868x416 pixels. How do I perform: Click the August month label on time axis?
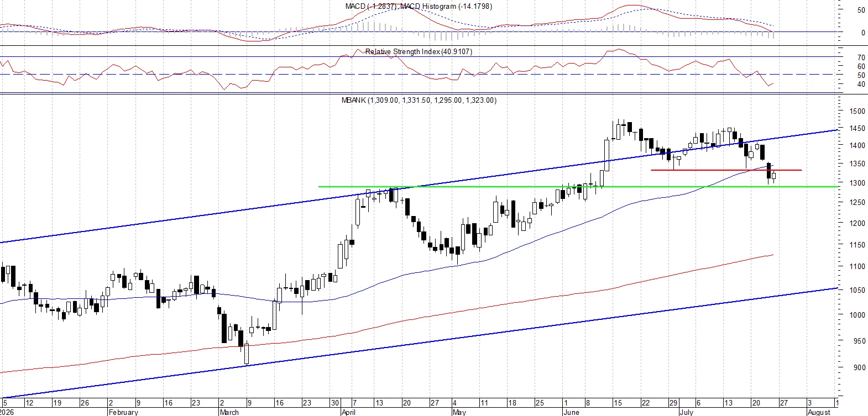(x=819, y=412)
